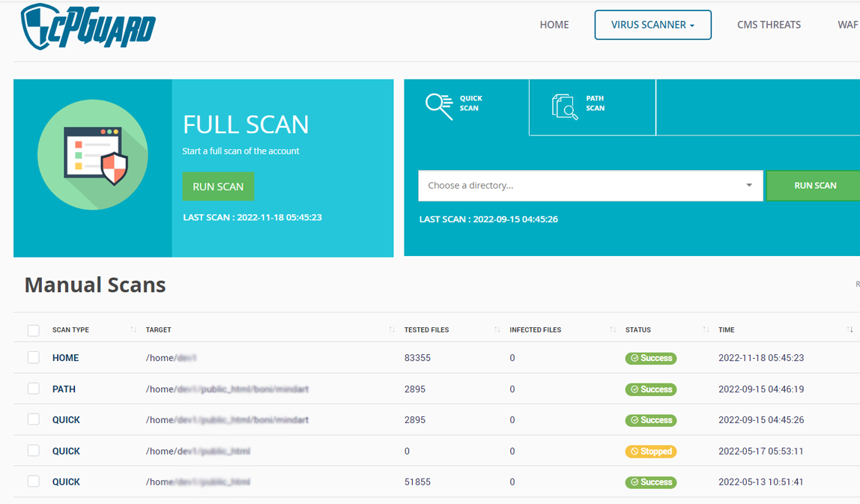Click the Success badge at 2022-09-15 04:45:26

651,420
